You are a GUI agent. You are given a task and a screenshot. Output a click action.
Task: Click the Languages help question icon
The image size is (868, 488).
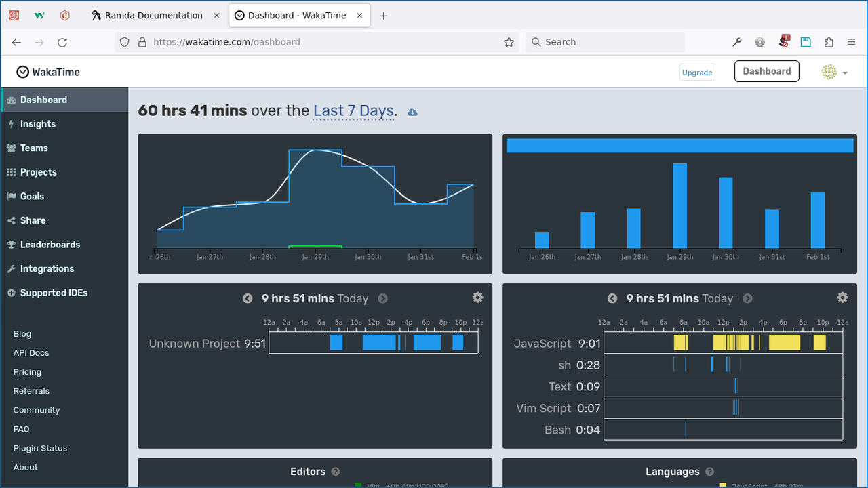coord(709,472)
